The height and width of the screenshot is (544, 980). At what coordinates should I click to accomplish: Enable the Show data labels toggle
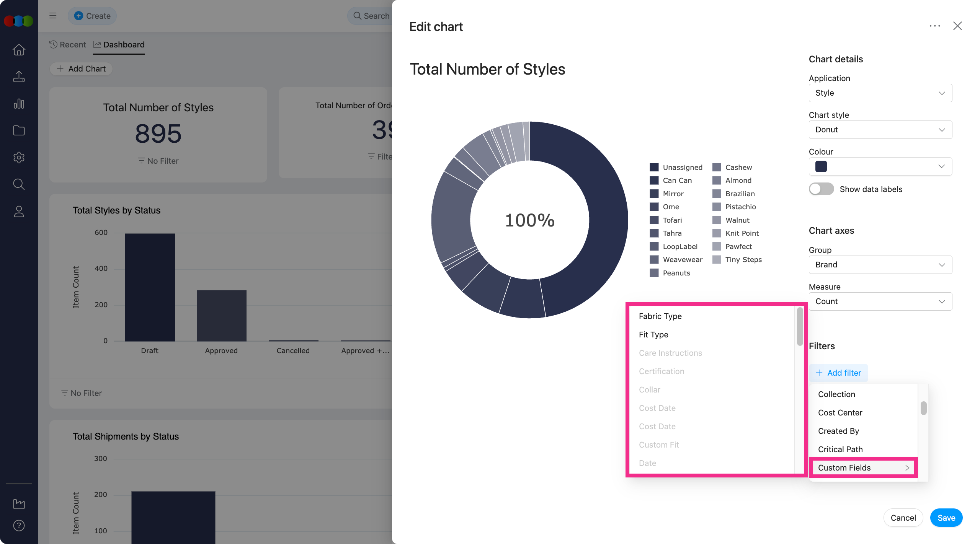(822, 189)
